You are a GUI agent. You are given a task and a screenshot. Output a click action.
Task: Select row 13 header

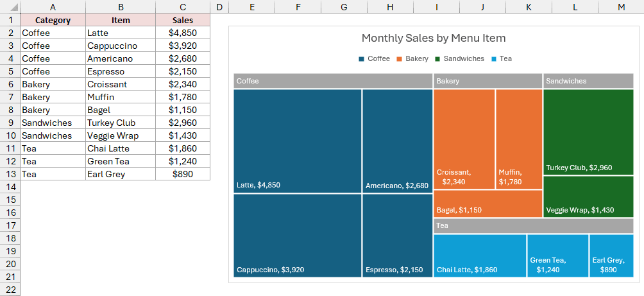(10, 174)
